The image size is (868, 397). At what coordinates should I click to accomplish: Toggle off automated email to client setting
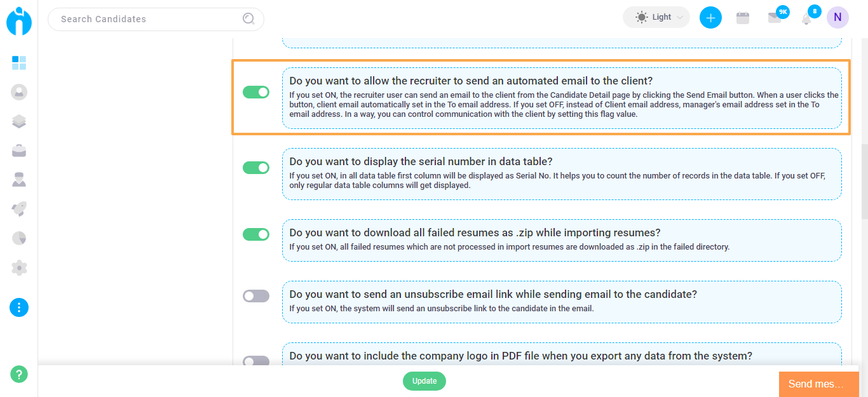256,93
